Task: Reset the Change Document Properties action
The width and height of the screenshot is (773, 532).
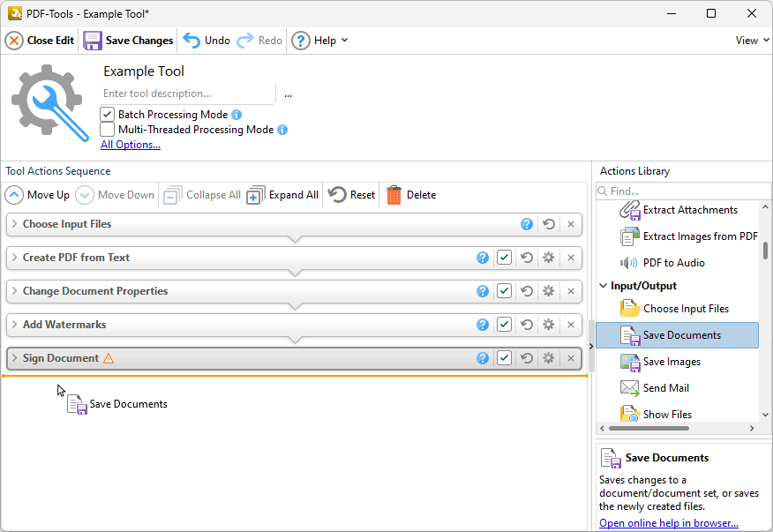Action: (x=527, y=291)
